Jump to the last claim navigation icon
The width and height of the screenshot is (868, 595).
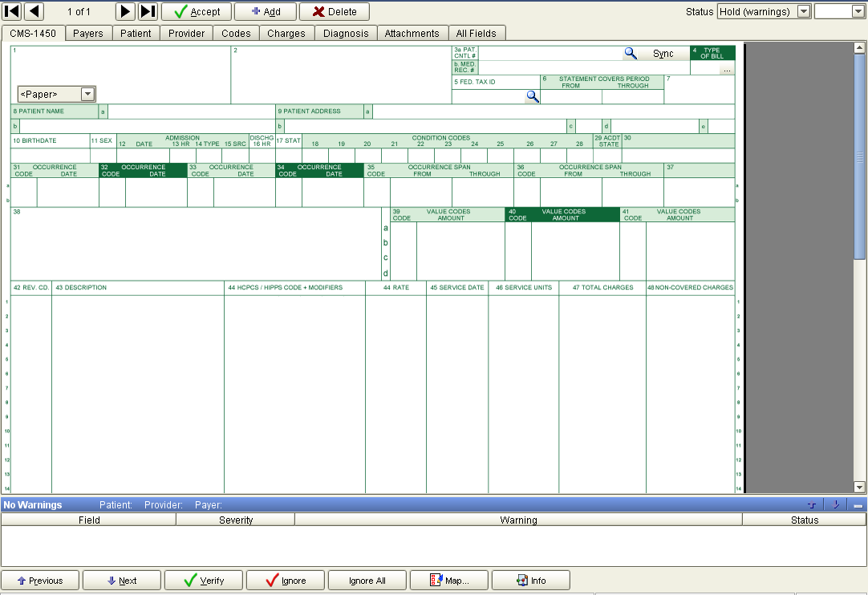click(148, 11)
